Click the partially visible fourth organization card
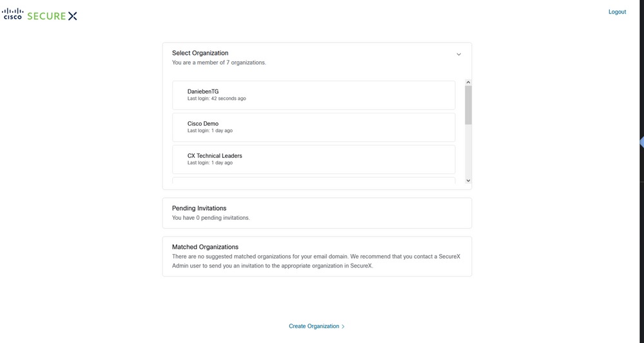This screenshot has height=343, width=644. coord(314,181)
